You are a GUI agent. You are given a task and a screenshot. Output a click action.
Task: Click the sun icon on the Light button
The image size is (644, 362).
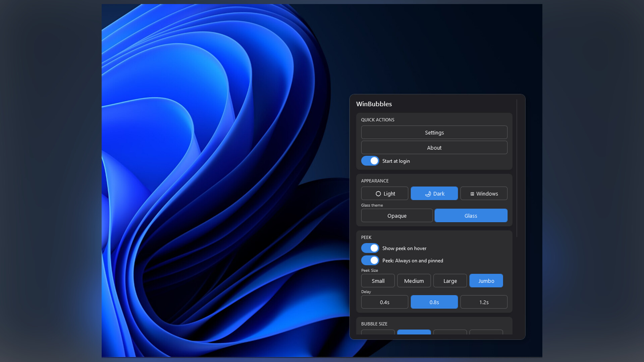pos(378,193)
